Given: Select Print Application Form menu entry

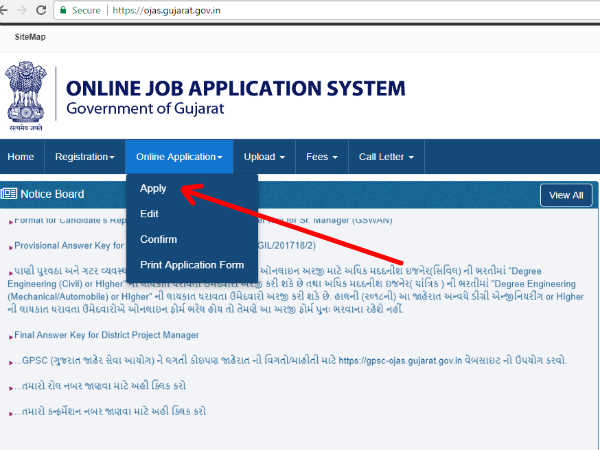Looking at the screenshot, I should click(192, 265).
